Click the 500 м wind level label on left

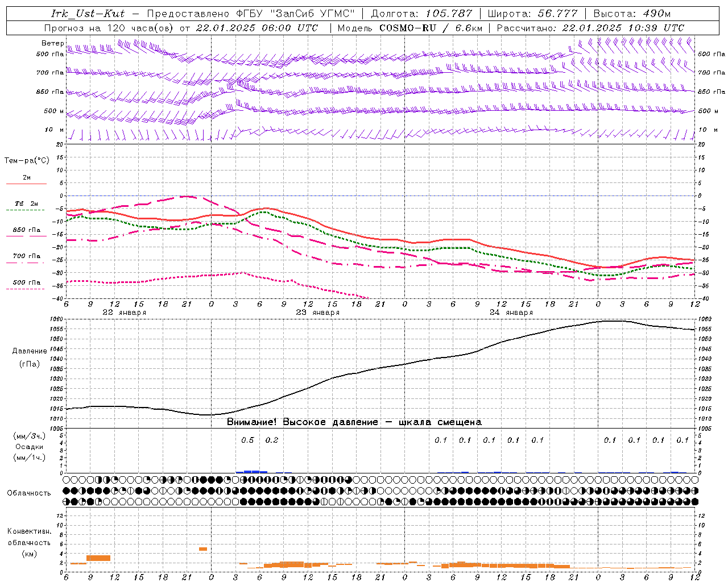point(55,111)
